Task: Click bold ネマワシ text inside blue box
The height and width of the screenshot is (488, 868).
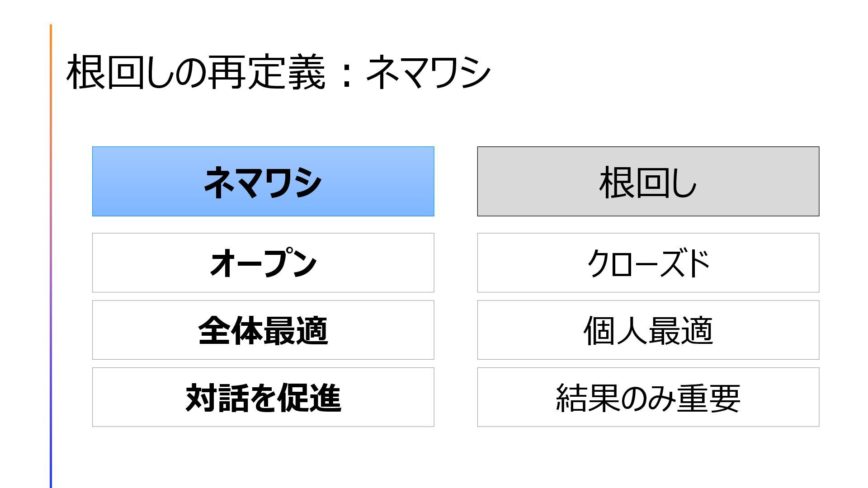Action: point(263,182)
